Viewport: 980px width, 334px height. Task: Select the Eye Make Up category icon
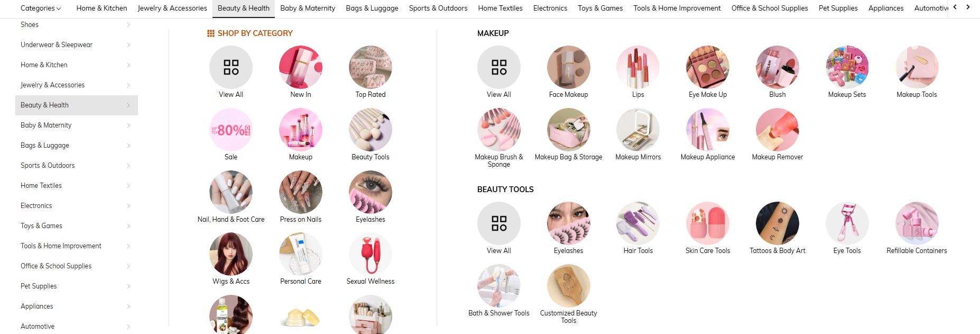click(x=708, y=67)
